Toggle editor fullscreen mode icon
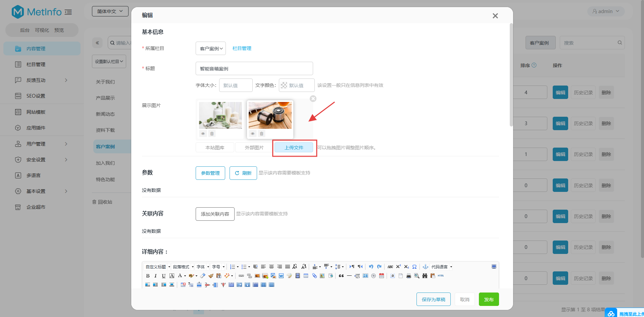Viewport: 644px width, 317px height. 494,267
